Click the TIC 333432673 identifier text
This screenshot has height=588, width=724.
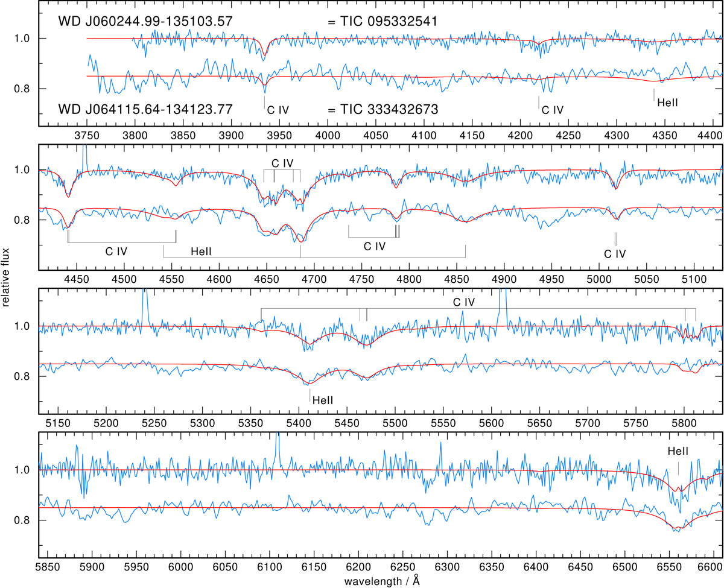point(381,110)
